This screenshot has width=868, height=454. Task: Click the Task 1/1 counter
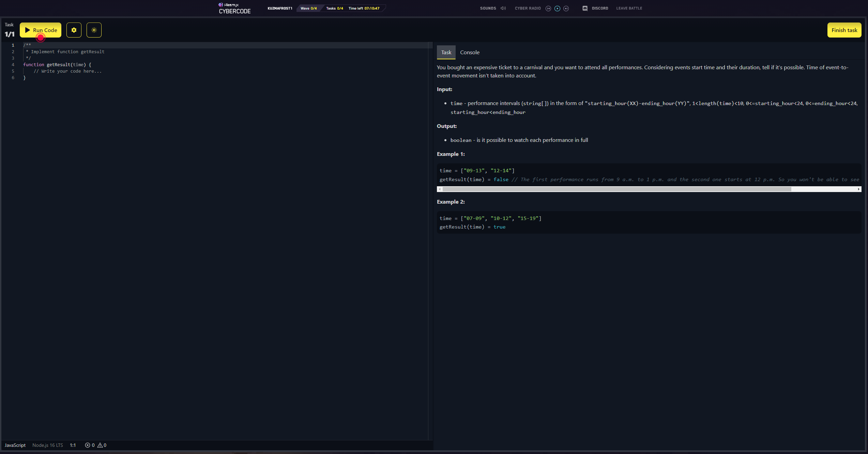coord(10,30)
